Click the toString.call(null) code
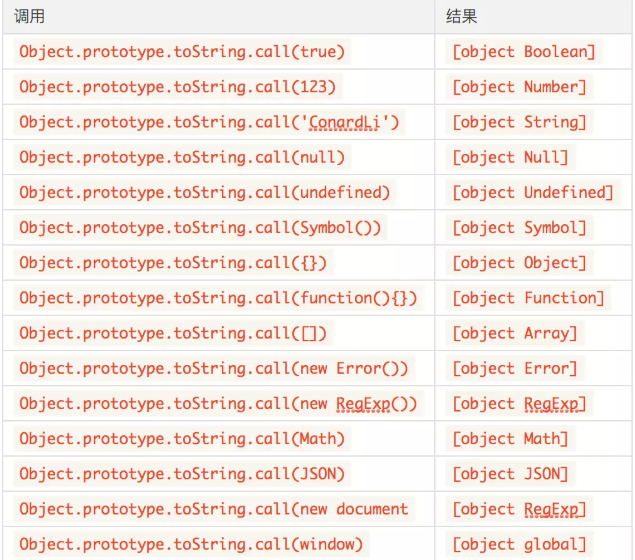The image size is (635, 560). point(182,158)
